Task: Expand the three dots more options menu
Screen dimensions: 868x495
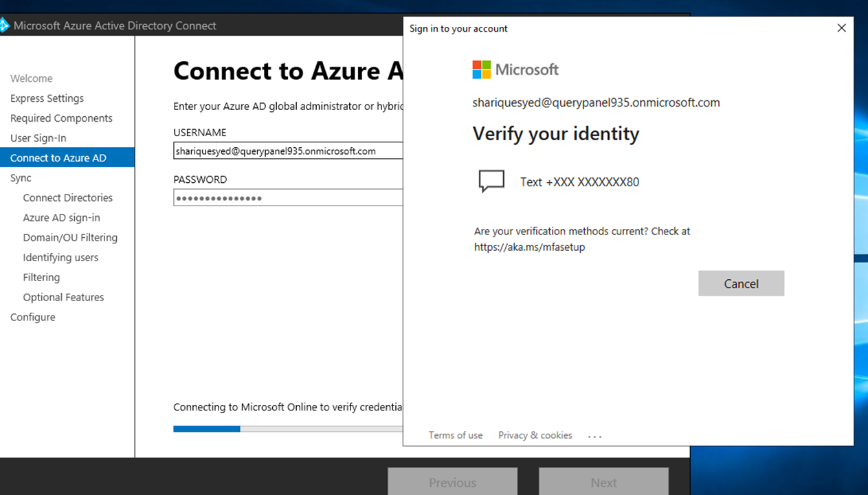Action: tap(595, 436)
